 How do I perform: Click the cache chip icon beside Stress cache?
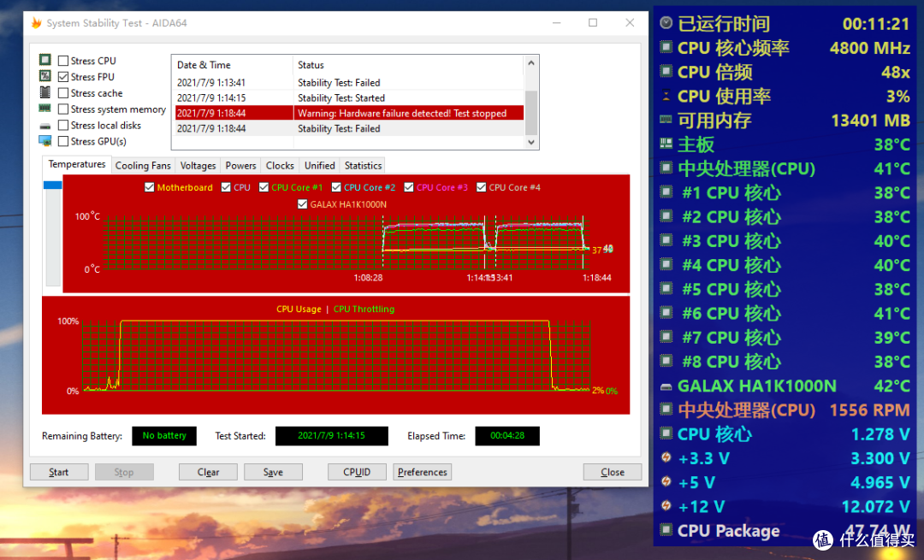[44, 93]
